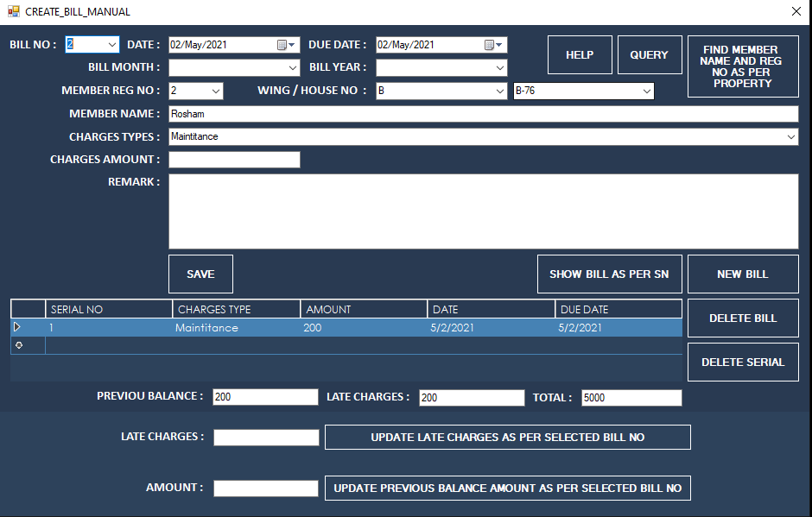Click inside the REMARK text area

(x=483, y=211)
